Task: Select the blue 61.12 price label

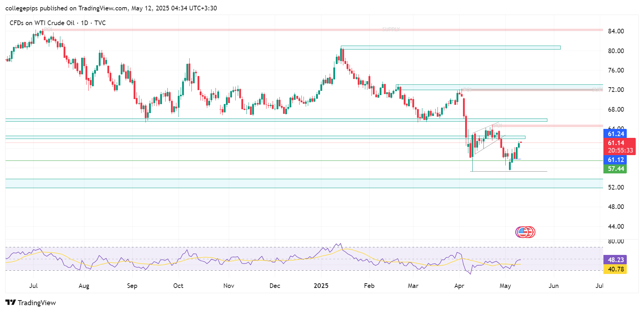Action: click(615, 160)
